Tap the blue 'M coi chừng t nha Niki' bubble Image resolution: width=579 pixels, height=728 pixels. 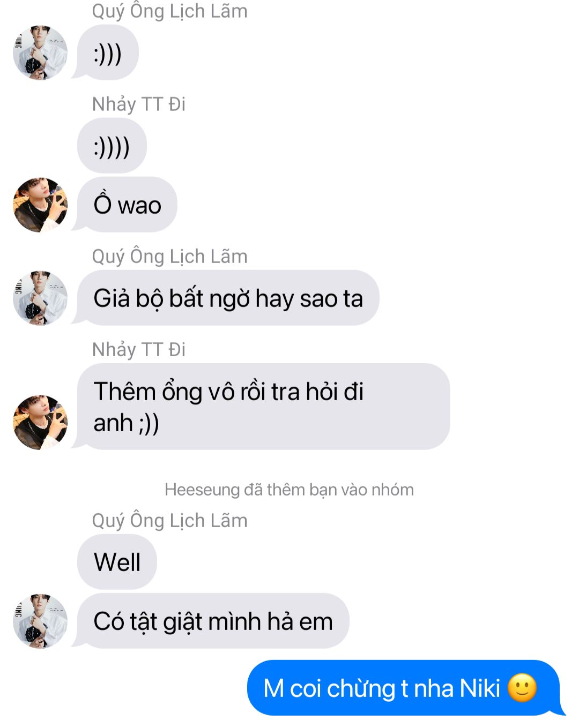coord(403,688)
